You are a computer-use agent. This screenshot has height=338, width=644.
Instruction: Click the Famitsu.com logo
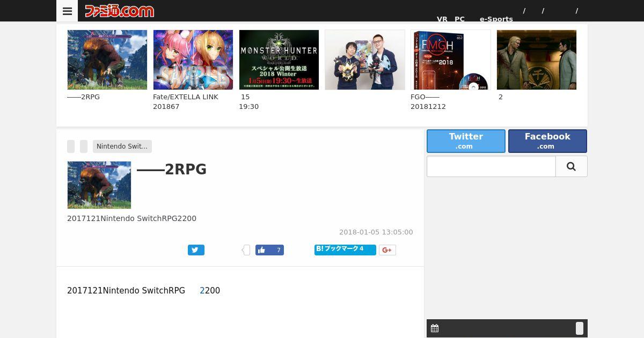119,11
